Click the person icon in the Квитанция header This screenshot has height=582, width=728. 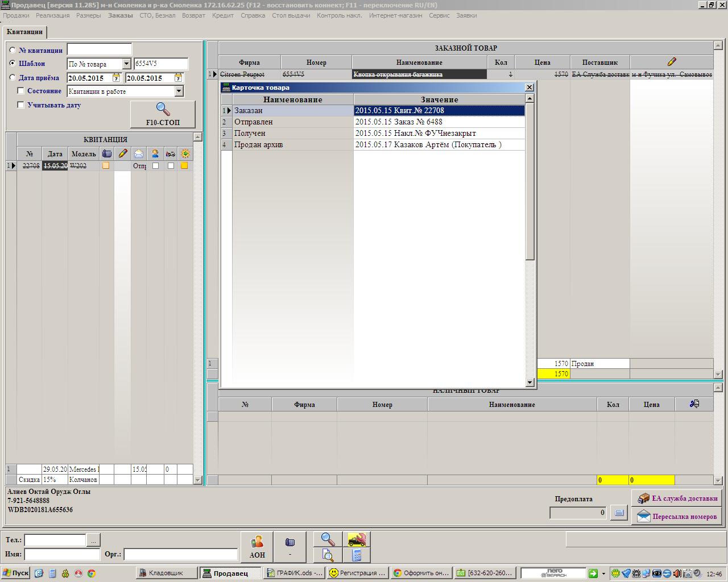pyautogui.click(x=155, y=153)
